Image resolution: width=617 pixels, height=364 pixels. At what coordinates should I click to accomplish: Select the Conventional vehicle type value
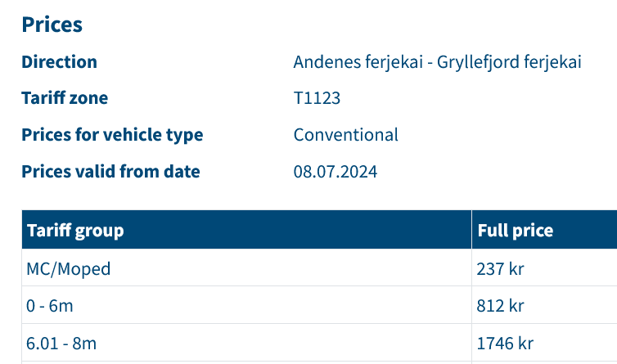(x=346, y=135)
